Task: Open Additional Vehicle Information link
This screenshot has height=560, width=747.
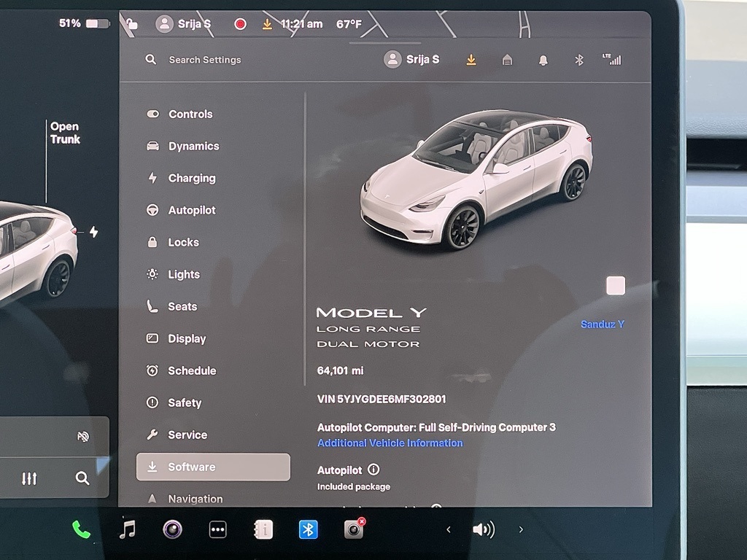Action: point(390,443)
